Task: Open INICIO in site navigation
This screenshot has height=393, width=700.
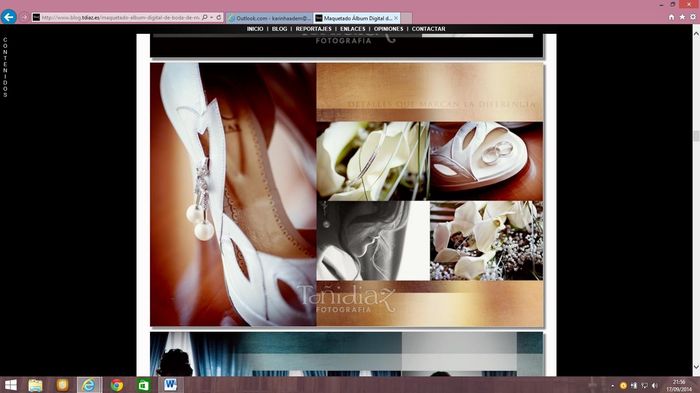Action: pyautogui.click(x=255, y=29)
